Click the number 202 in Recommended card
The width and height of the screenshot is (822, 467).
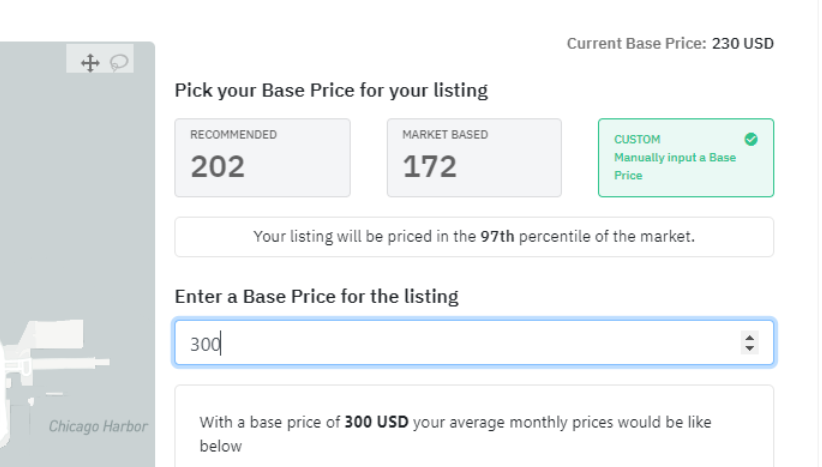217,166
